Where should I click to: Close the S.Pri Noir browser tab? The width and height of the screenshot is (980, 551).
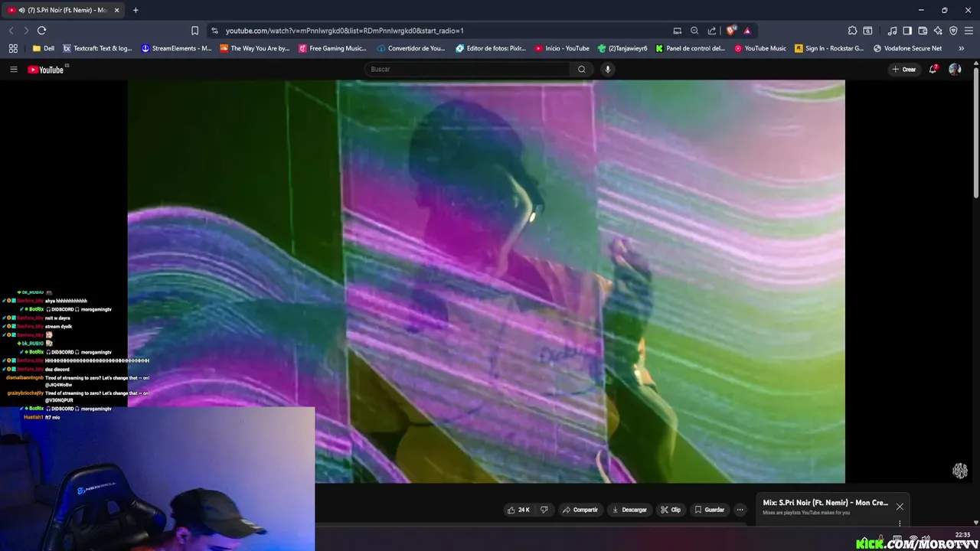117,10
